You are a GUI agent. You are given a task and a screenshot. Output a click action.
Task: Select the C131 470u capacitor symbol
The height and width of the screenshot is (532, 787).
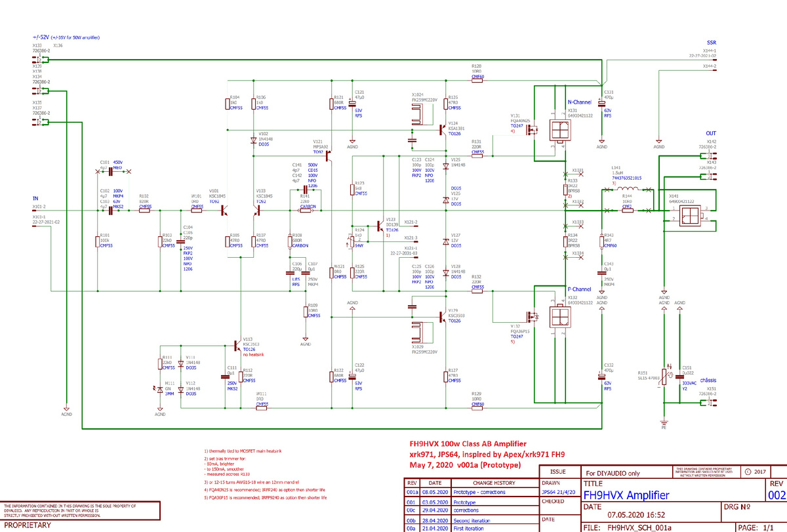(x=602, y=103)
